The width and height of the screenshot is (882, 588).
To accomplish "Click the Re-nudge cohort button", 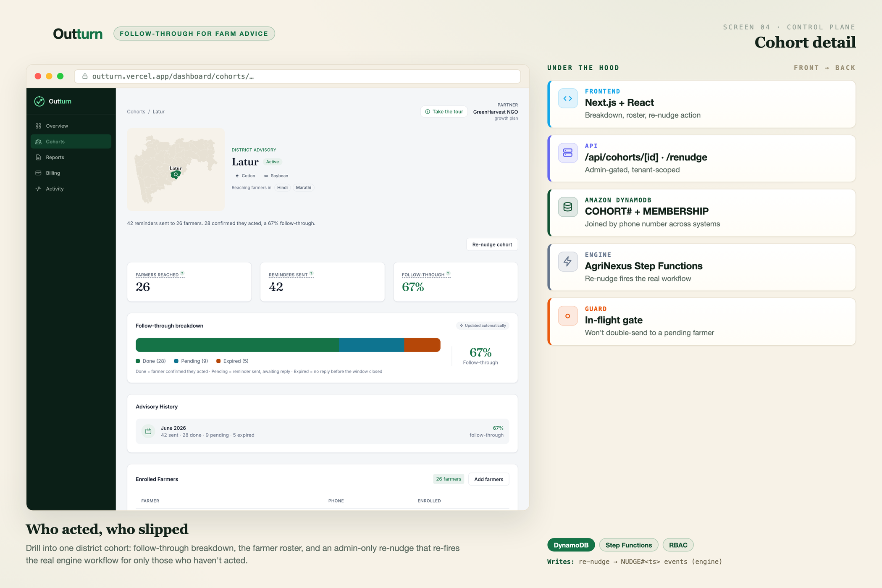I will point(492,244).
